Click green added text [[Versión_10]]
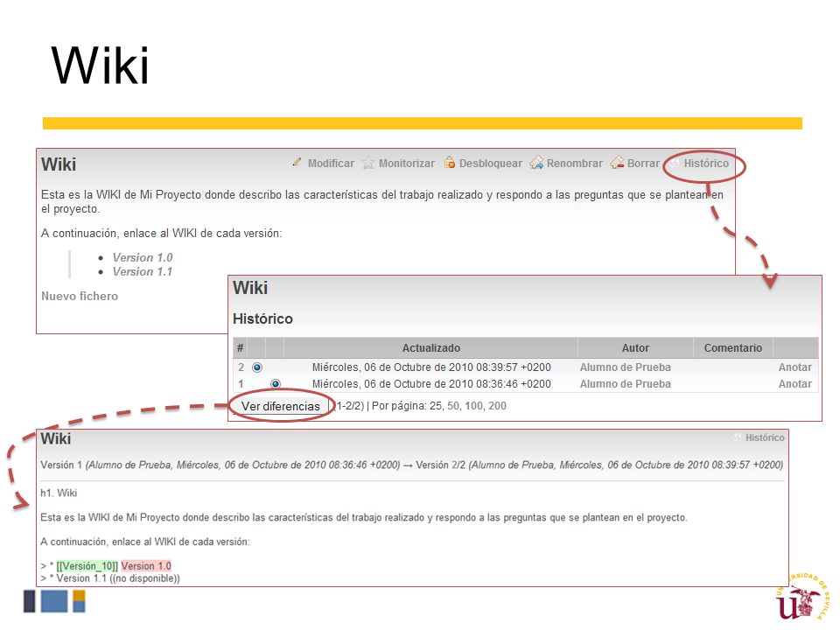This screenshot has height=630, width=840. [x=87, y=566]
